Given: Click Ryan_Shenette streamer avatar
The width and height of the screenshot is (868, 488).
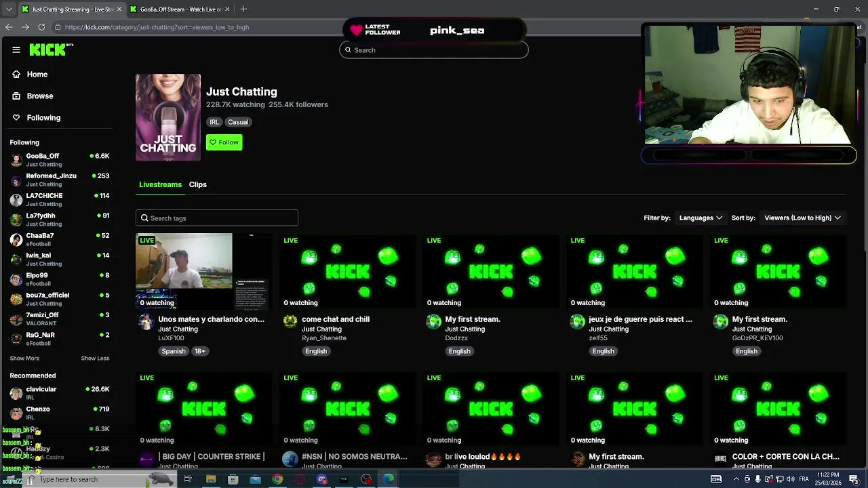Looking at the screenshot, I should pyautogui.click(x=290, y=321).
